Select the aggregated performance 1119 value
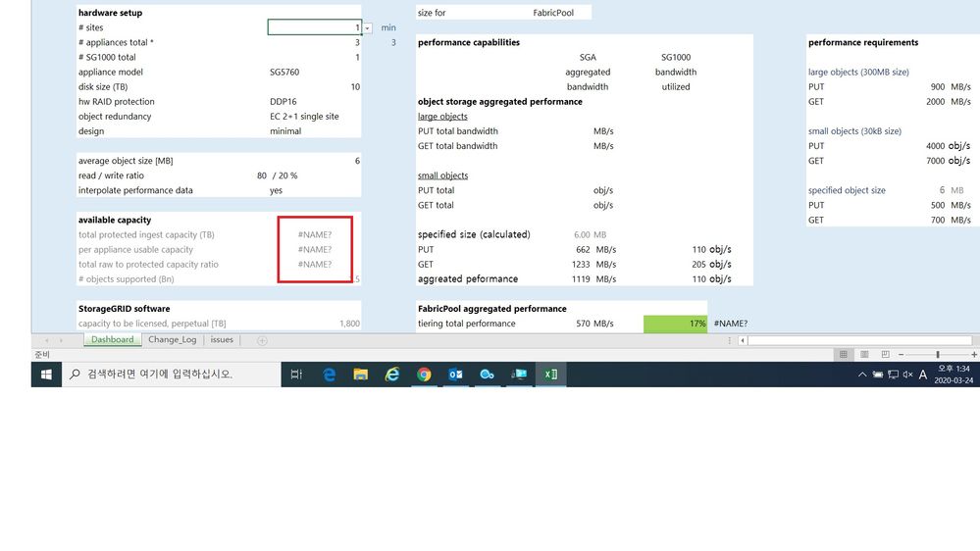Viewport: 980px width, 551px height. point(581,279)
